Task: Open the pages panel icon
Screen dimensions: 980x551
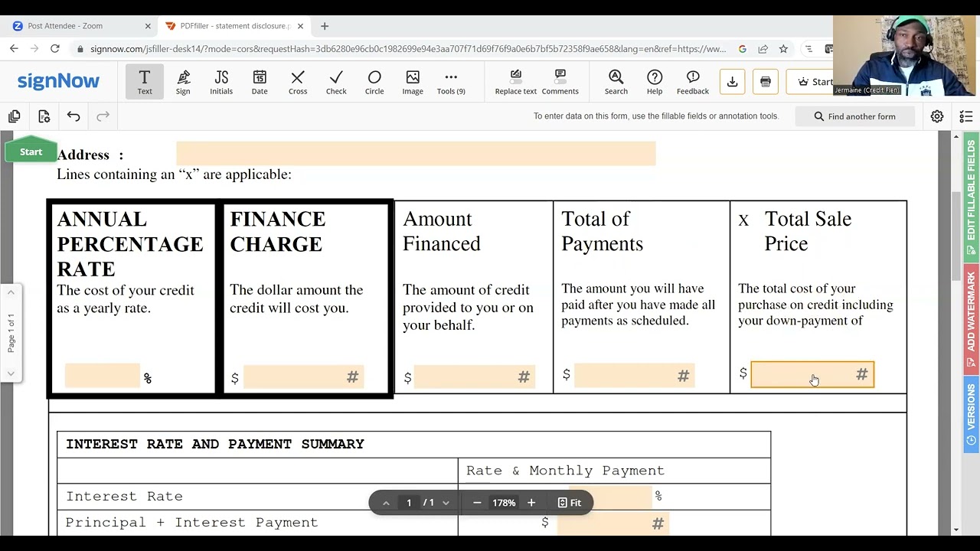Action: (x=14, y=116)
